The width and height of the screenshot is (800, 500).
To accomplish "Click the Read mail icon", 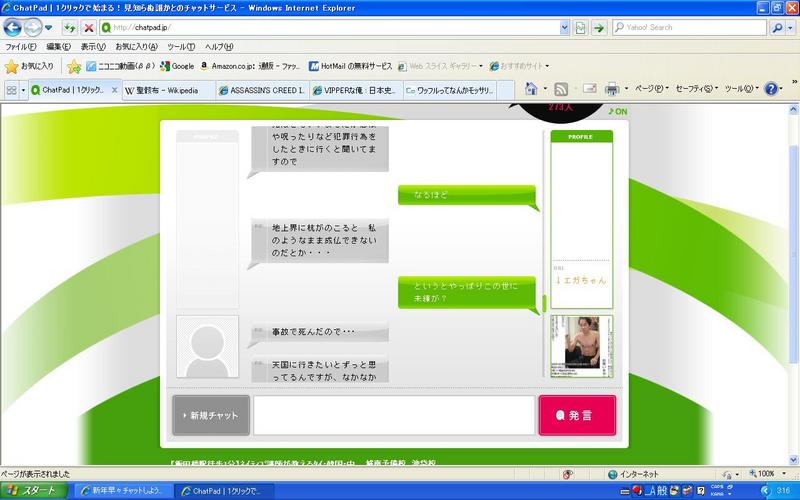I will pyautogui.click(x=589, y=89).
